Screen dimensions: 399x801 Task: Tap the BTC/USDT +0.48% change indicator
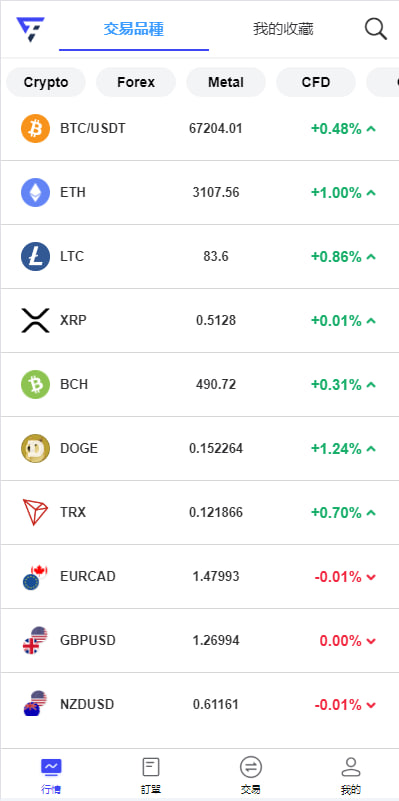tap(343, 129)
